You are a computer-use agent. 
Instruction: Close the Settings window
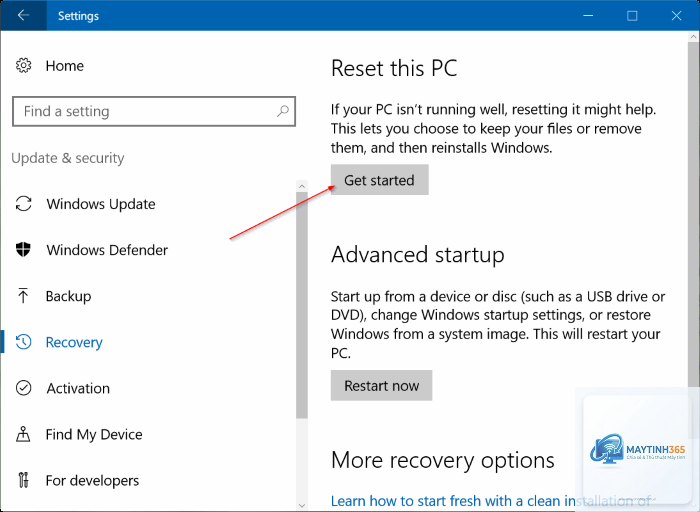pyautogui.click(x=676, y=16)
